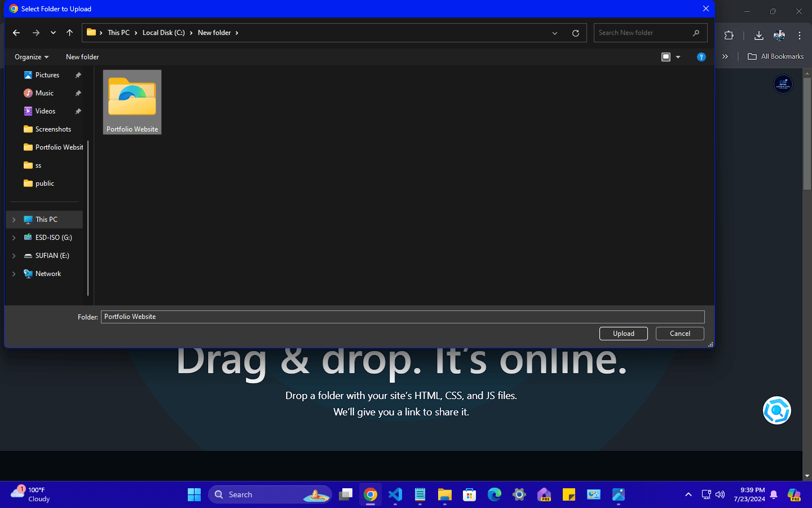The height and width of the screenshot is (508, 812).
Task: Click Local Disk (C:) in breadcrumb
Action: point(164,33)
